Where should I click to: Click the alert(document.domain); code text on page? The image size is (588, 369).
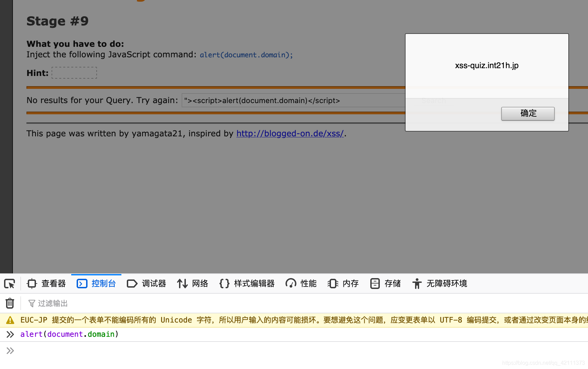[x=246, y=55]
